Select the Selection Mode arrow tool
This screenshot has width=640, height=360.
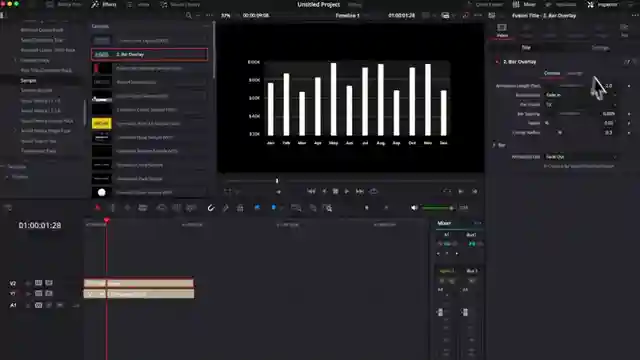tap(98, 208)
